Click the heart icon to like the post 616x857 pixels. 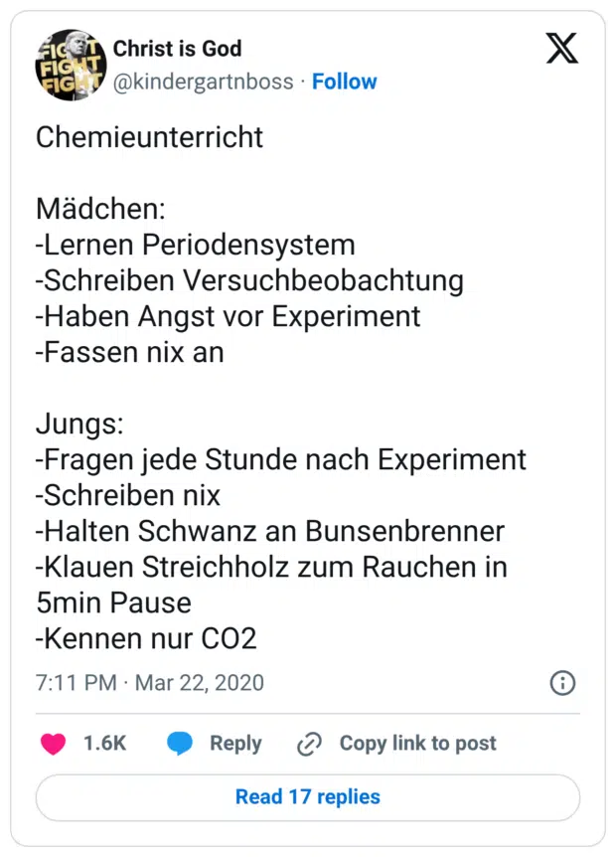52,743
